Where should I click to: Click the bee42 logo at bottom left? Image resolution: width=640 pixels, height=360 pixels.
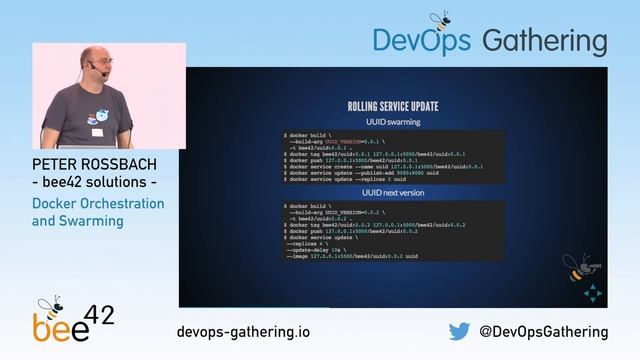point(73,319)
